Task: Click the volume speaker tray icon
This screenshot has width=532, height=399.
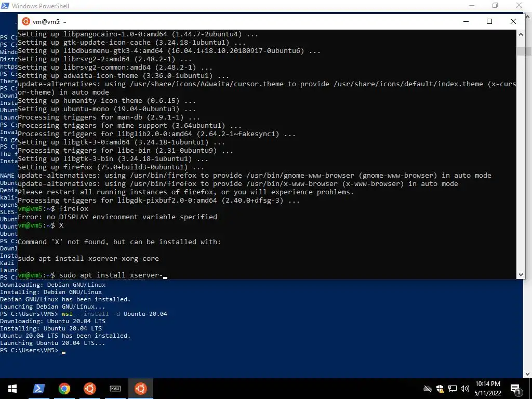Action: (x=465, y=389)
